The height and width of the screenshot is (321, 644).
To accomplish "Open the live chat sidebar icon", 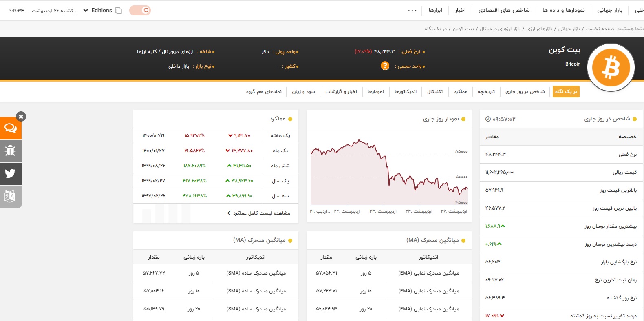I will point(10,128).
